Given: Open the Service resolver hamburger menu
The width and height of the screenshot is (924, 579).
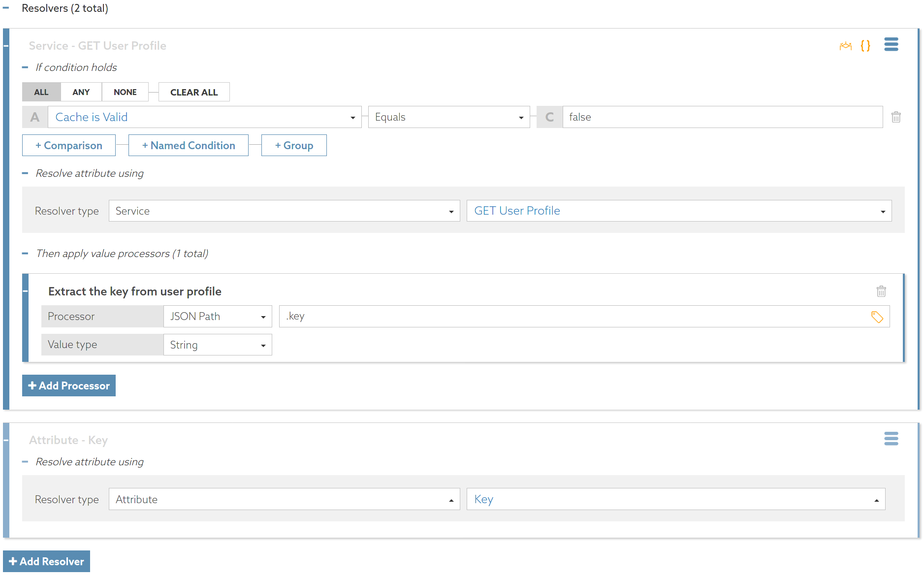Looking at the screenshot, I should (891, 44).
